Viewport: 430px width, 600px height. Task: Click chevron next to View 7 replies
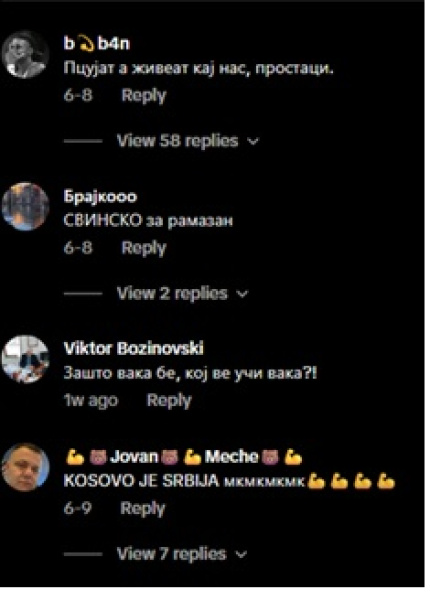241,554
